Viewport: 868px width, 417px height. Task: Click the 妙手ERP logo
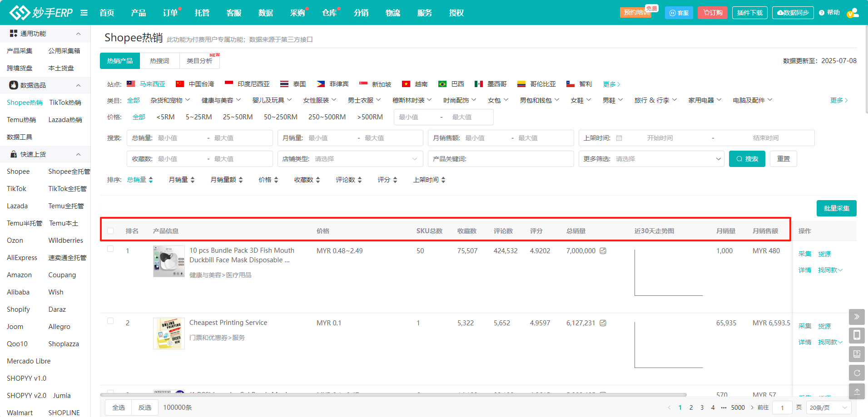click(41, 12)
